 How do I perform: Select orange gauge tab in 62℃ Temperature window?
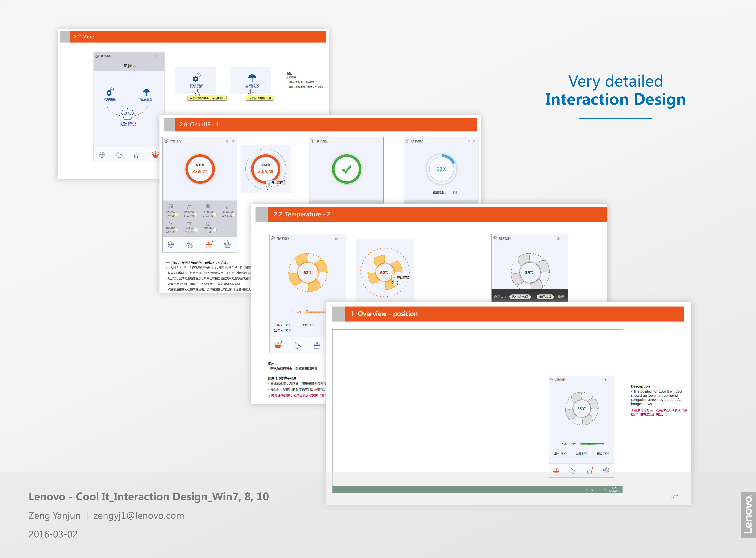278,345
